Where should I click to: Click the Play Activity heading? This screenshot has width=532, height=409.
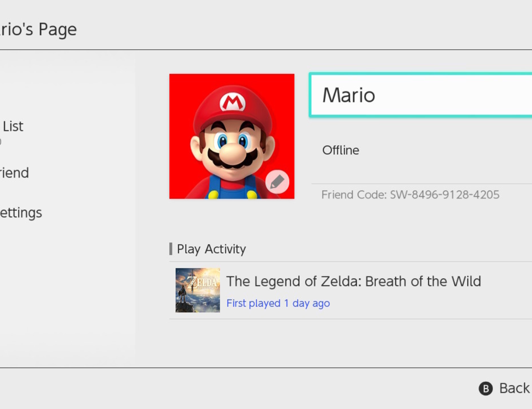tap(211, 249)
